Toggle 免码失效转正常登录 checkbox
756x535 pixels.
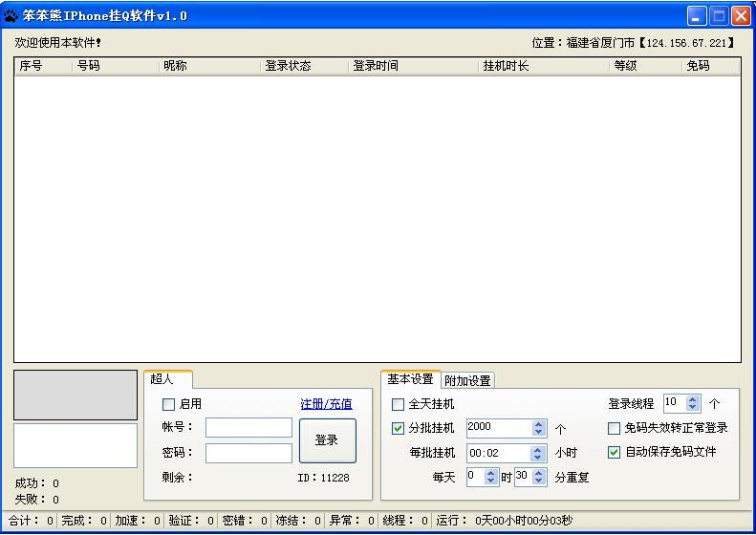point(614,429)
